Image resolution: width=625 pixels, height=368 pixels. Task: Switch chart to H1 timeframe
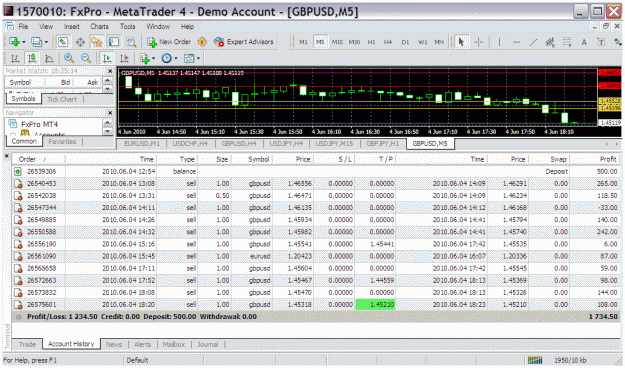tap(371, 42)
